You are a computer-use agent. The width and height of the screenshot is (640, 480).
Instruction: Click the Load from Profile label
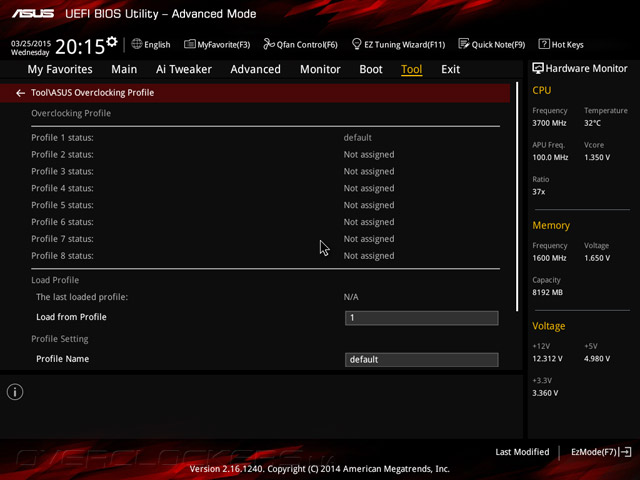tap(71, 317)
